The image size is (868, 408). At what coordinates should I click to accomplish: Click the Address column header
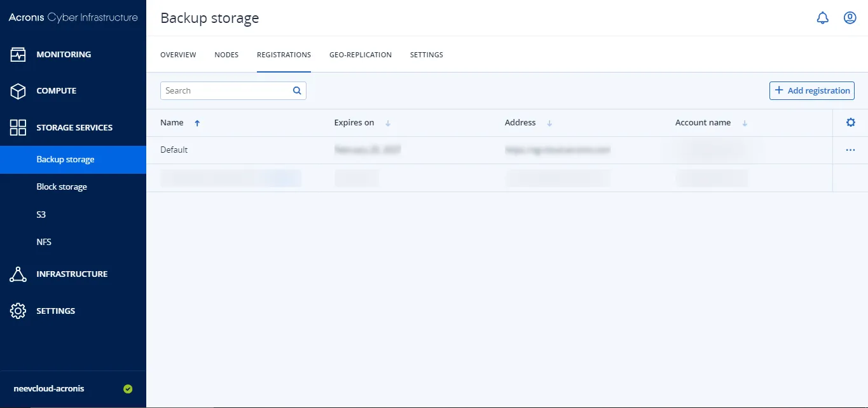[520, 123]
